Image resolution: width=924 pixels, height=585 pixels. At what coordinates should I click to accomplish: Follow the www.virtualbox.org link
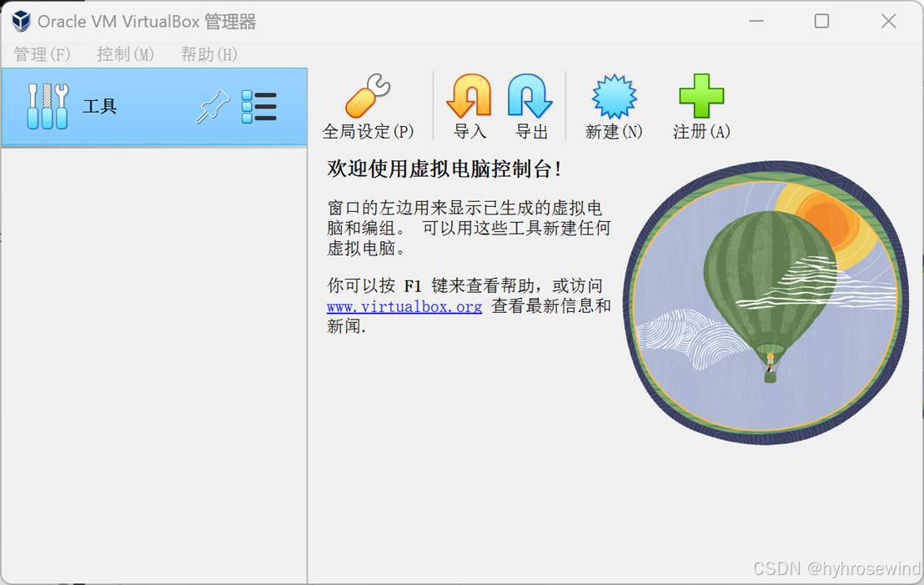pyautogui.click(x=404, y=306)
